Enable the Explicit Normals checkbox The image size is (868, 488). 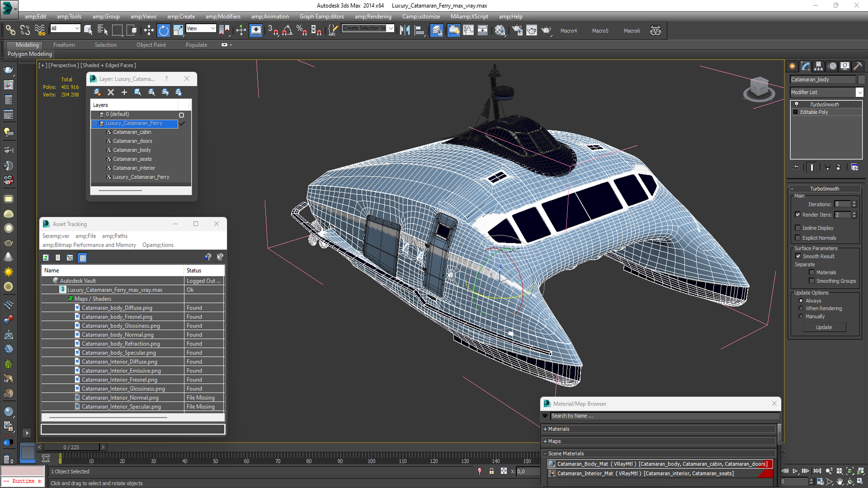[797, 238]
